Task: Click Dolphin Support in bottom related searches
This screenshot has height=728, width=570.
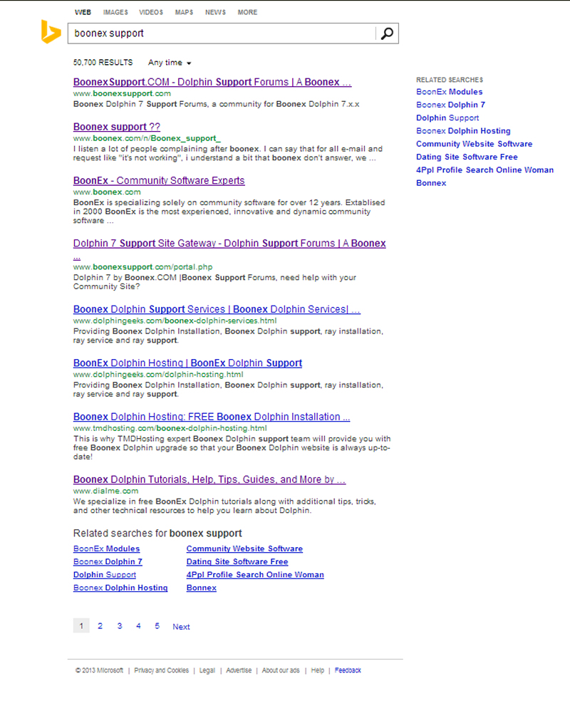Action: 105,575
